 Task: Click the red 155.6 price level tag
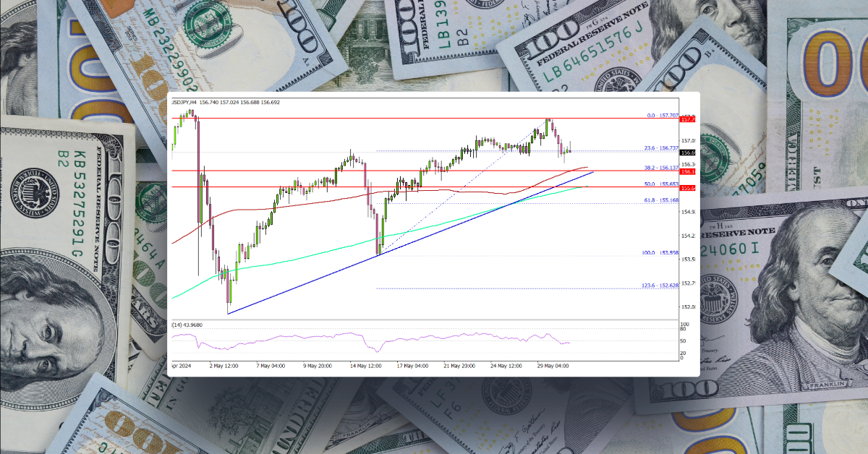pos(688,187)
